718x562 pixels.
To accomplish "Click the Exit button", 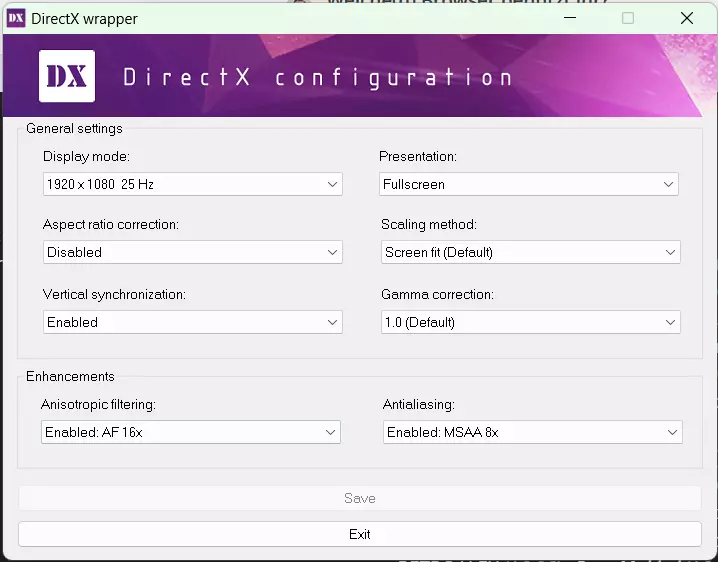I will 360,534.
